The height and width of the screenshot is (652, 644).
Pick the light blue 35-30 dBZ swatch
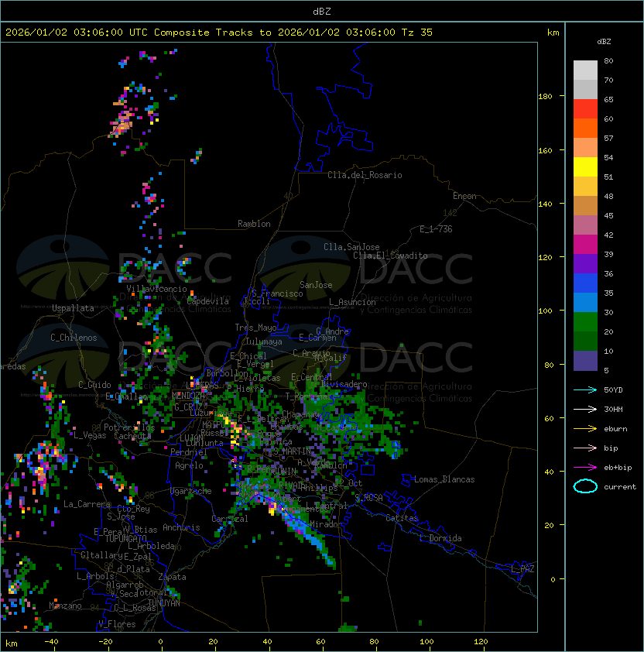tap(585, 302)
